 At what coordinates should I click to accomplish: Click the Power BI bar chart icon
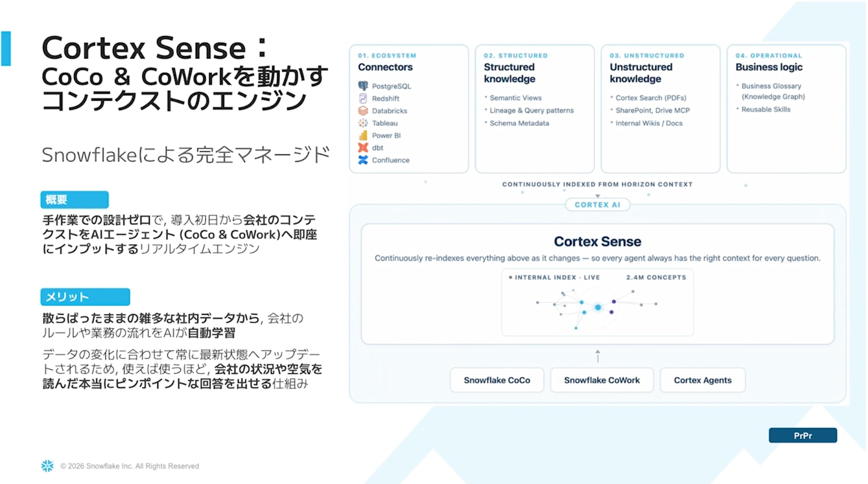(x=363, y=135)
